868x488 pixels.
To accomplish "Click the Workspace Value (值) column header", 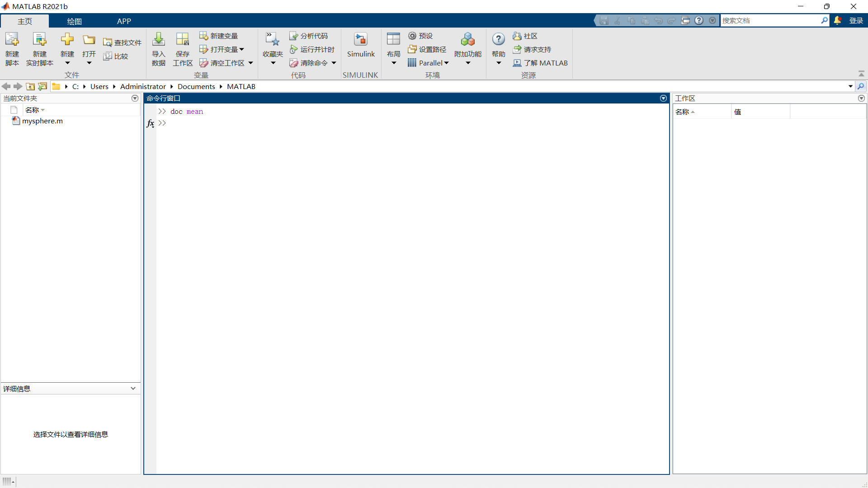I will click(x=760, y=112).
